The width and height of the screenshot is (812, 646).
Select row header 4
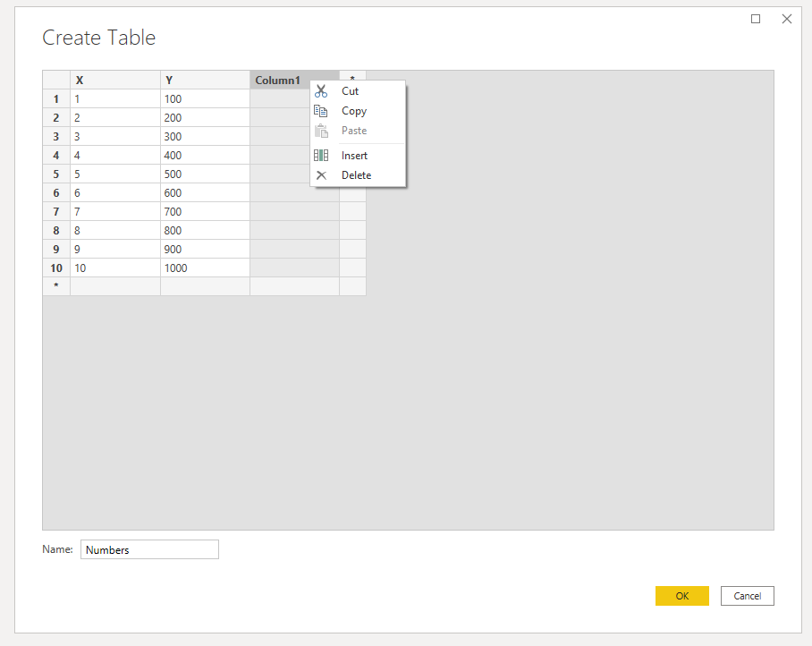[x=56, y=155]
